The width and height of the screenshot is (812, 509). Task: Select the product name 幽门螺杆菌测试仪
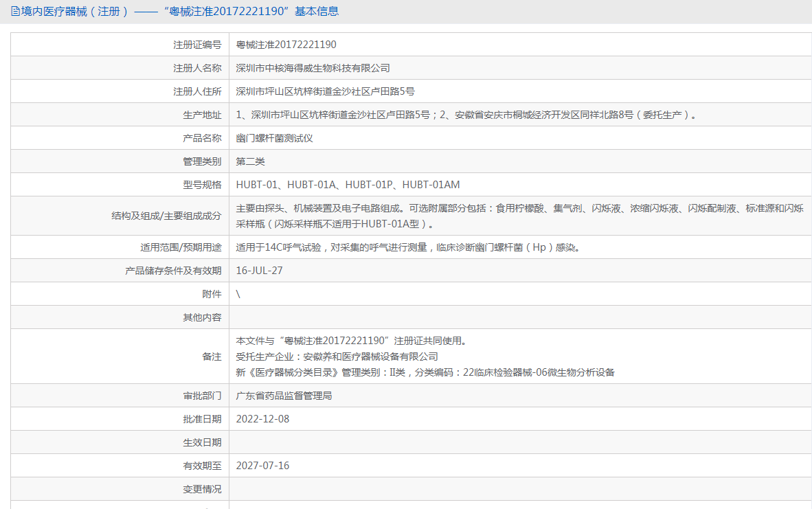point(275,138)
